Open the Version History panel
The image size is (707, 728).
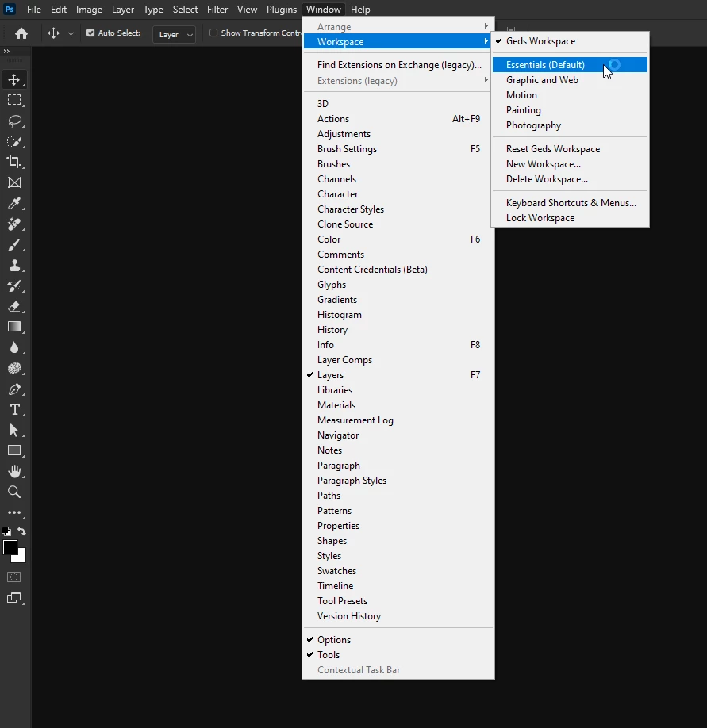click(x=398, y=616)
